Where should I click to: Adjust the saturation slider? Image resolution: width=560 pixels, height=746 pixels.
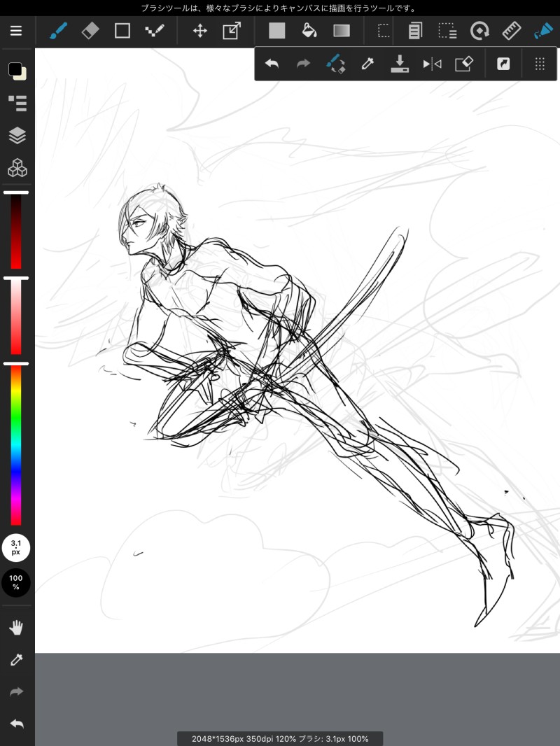(16, 316)
